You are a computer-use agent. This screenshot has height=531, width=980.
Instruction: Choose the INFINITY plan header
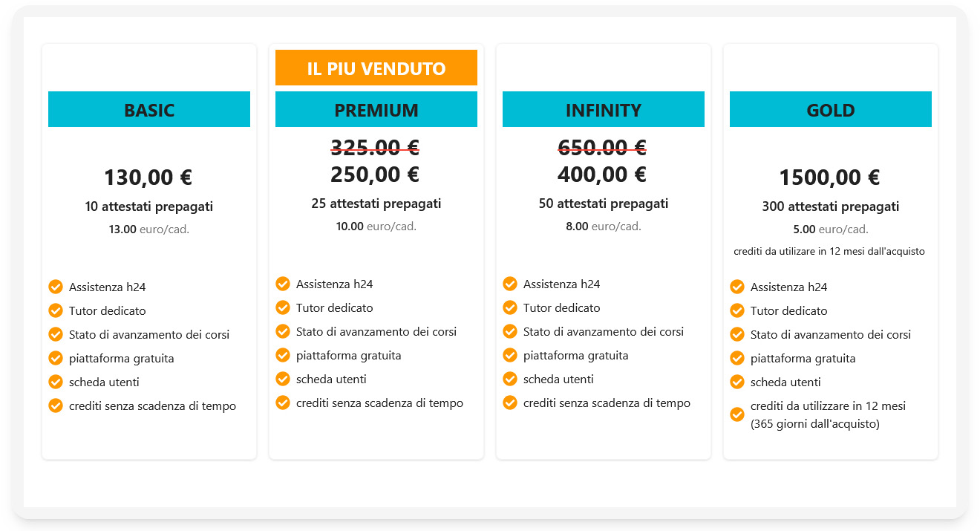[604, 109]
